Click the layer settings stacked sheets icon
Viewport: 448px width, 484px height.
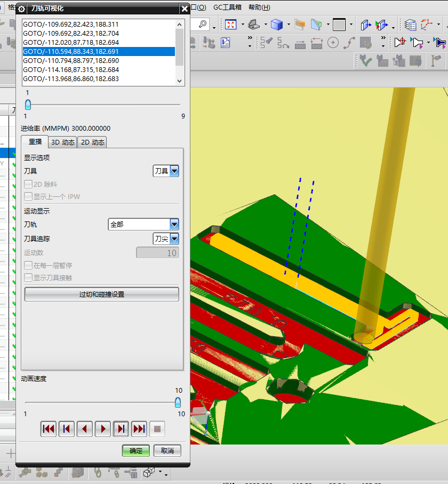coord(410,25)
